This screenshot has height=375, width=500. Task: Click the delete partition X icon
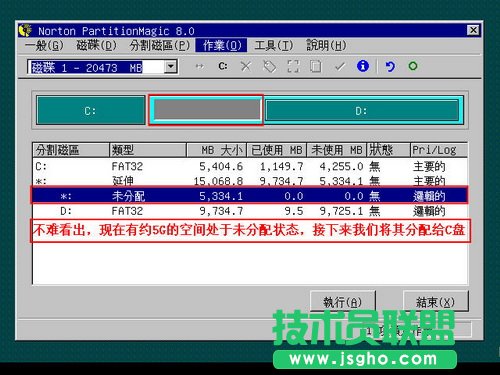[246, 66]
